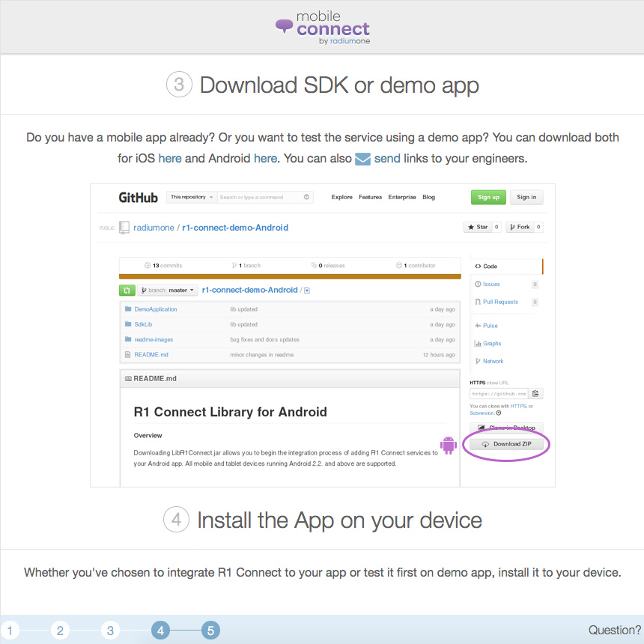Viewport: 644px width, 644px height.
Task: Click the 'send' links link
Action: [x=387, y=159]
